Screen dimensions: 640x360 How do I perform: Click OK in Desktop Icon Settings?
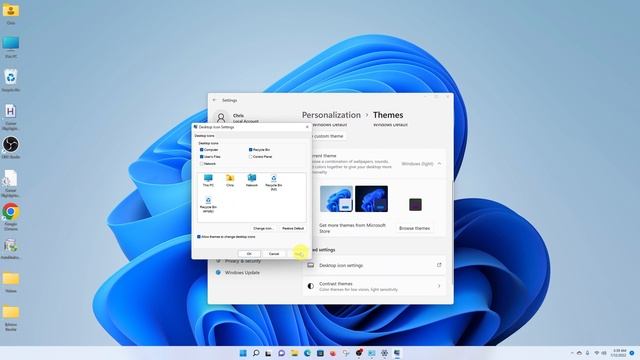pyautogui.click(x=249, y=254)
